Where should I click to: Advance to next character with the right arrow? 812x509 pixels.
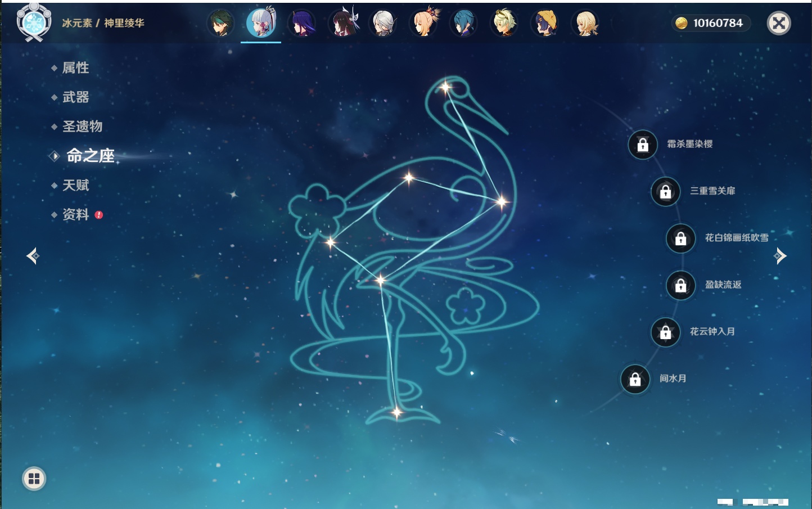pos(780,256)
